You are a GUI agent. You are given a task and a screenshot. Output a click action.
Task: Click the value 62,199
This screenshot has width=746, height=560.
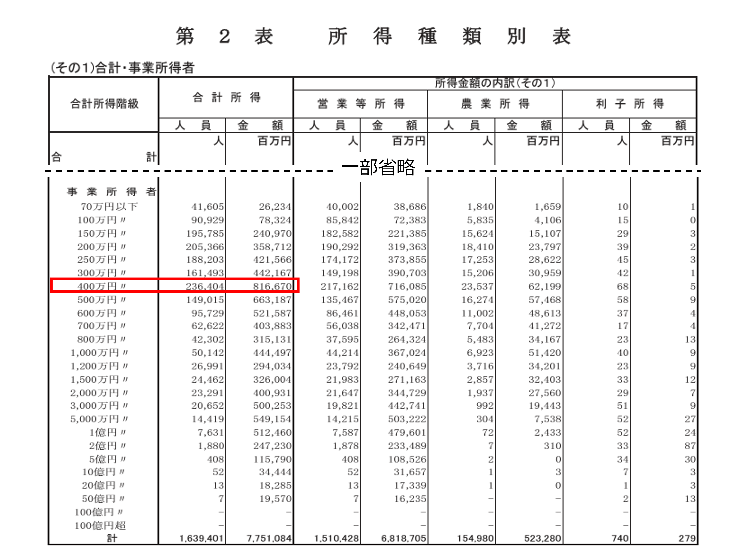545,286
